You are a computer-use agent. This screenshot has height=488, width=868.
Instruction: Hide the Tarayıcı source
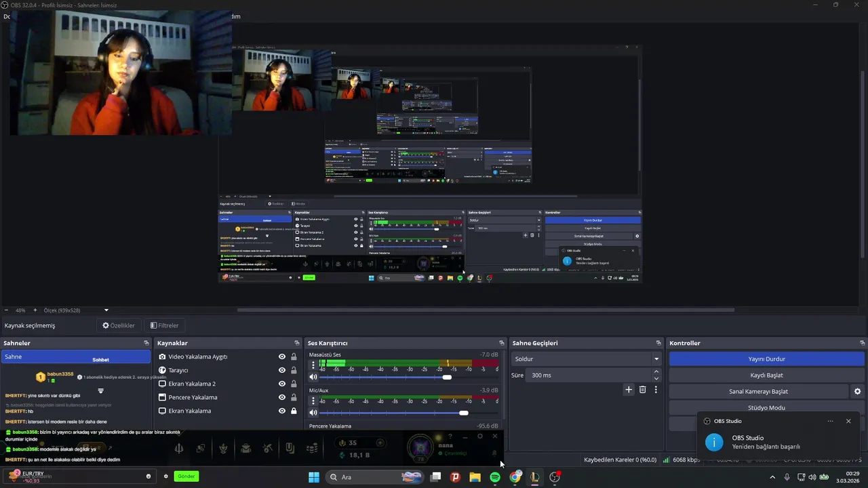(x=282, y=370)
